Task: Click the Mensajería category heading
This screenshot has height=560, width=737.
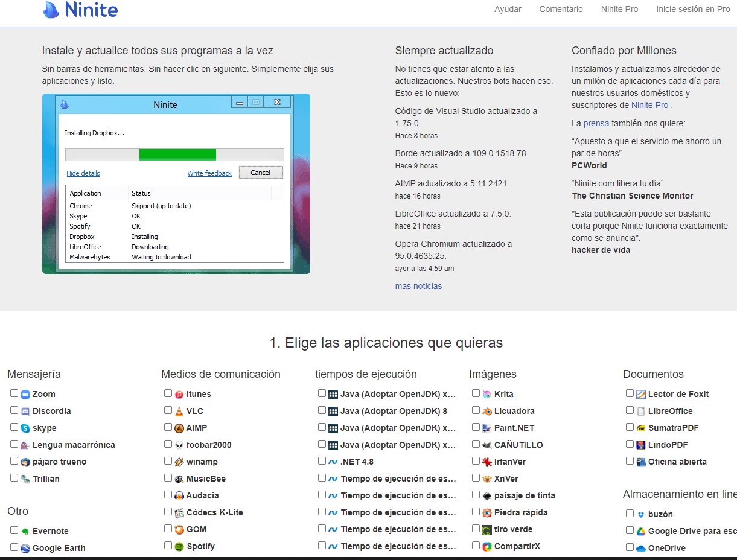Action: tap(34, 374)
